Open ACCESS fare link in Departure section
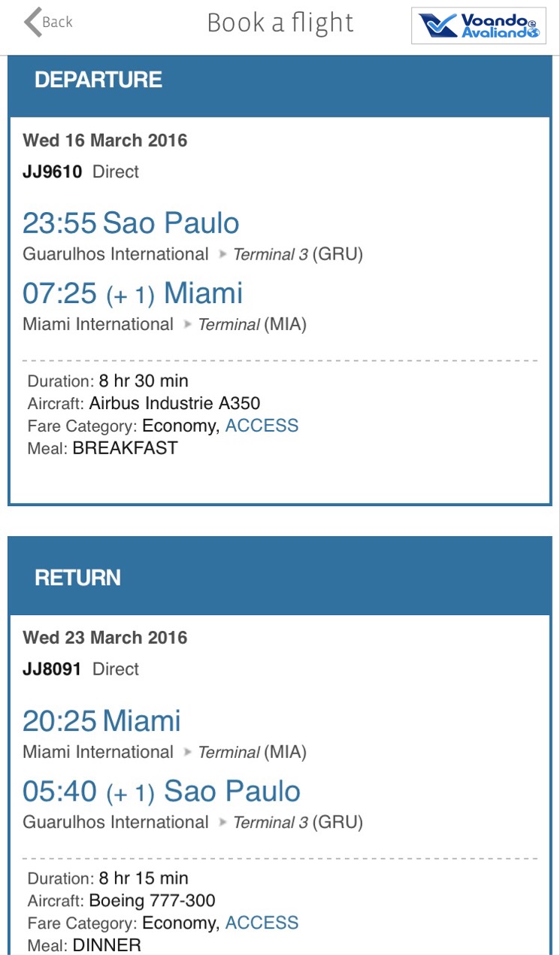Viewport: 560px width, 955px height. pyautogui.click(x=262, y=426)
